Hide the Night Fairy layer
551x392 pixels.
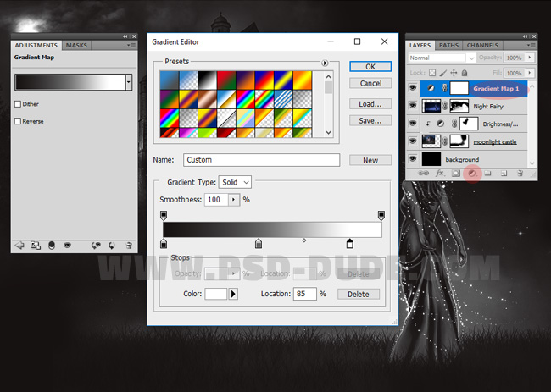[413, 106]
